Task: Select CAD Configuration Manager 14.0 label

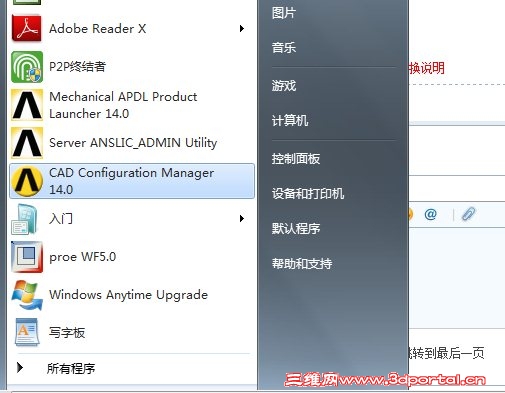Action: [x=131, y=181]
